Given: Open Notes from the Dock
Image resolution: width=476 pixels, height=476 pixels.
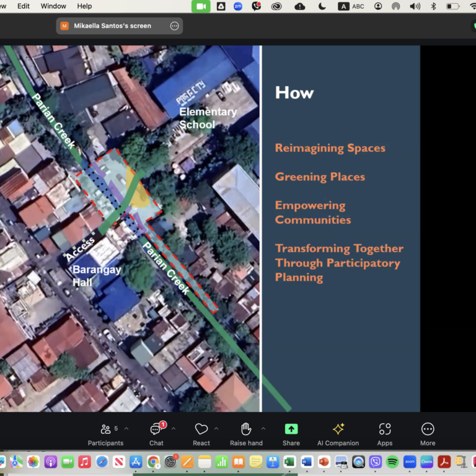Looking at the screenshot, I should click(205, 462).
